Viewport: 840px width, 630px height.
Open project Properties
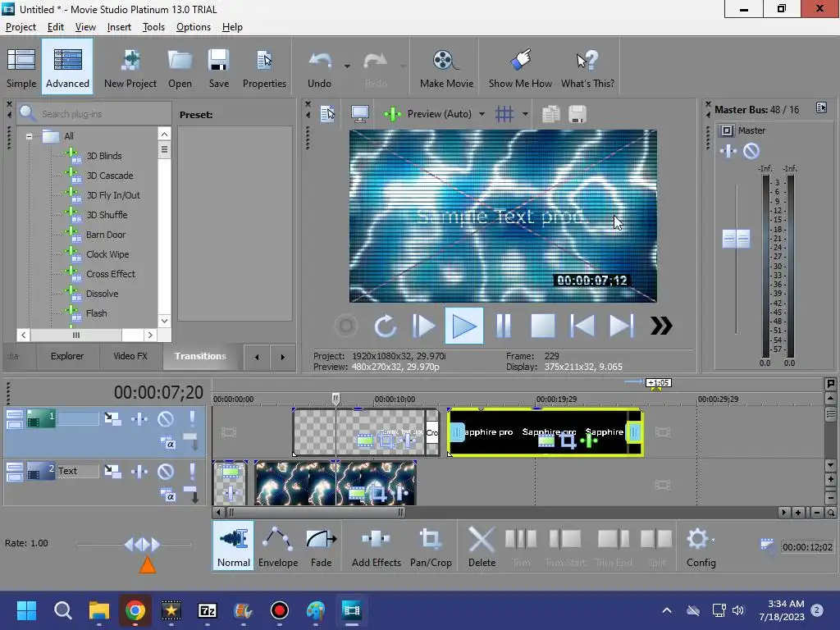pyautogui.click(x=264, y=67)
